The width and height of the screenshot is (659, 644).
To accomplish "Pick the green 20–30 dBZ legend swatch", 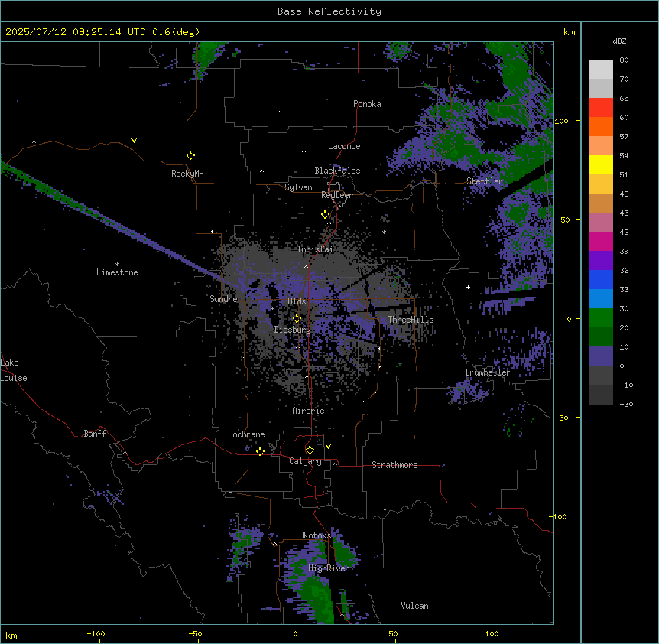I will point(601,318).
